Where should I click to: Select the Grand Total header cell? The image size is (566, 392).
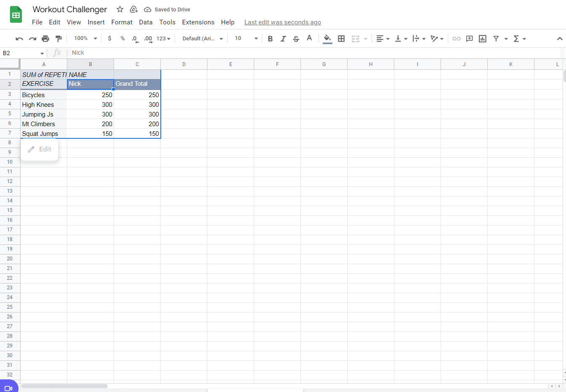pyautogui.click(x=137, y=84)
